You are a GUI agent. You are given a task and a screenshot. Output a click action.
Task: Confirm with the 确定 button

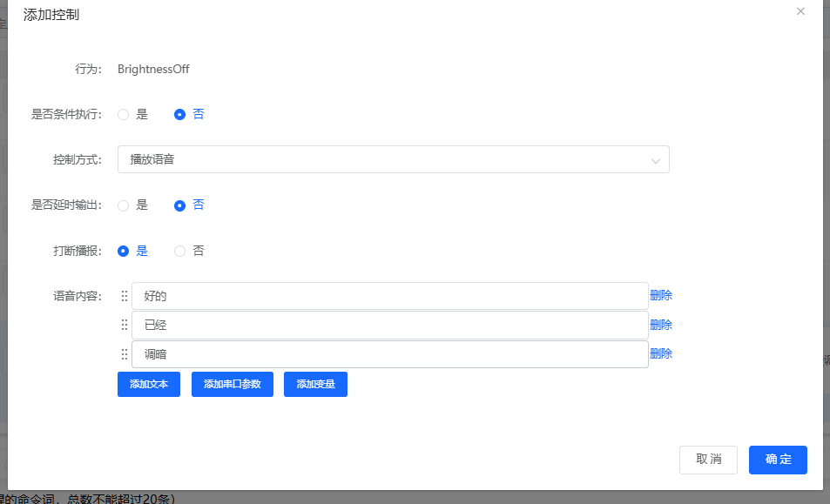[778, 460]
